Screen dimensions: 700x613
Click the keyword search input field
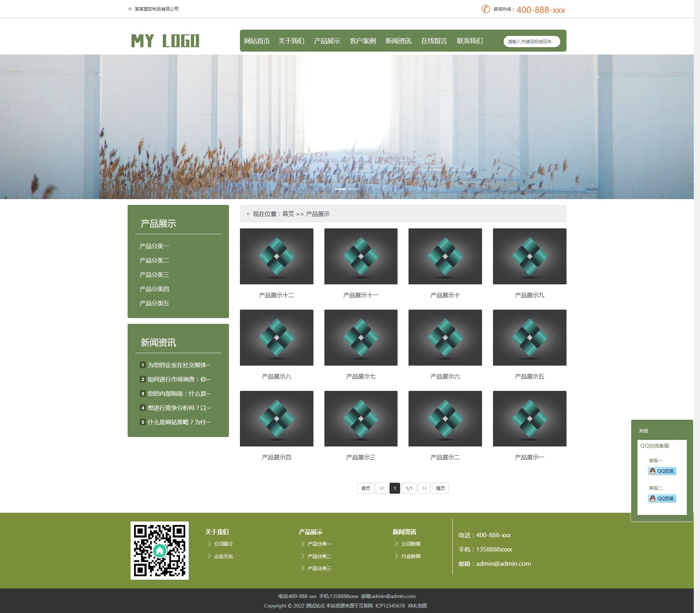pos(531,41)
